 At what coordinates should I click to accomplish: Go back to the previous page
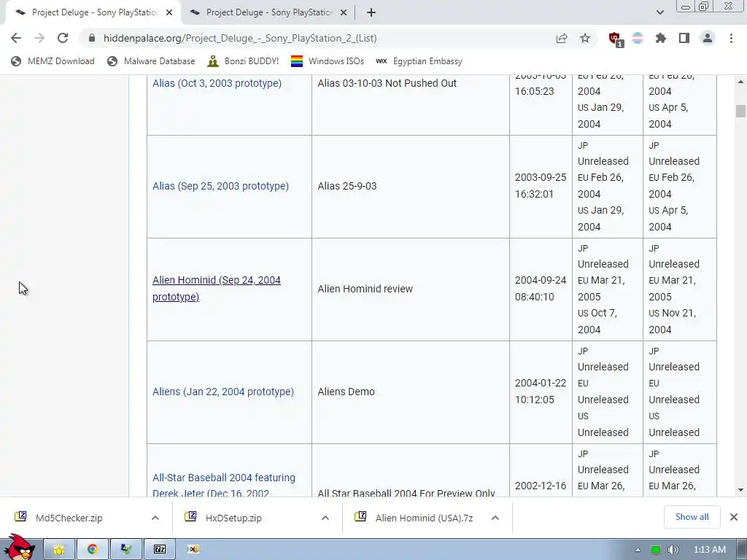[16, 38]
